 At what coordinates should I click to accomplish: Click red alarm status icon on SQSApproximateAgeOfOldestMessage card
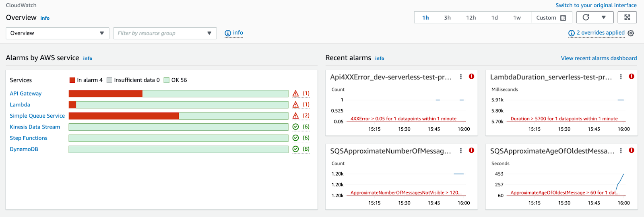(x=632, y=150)
